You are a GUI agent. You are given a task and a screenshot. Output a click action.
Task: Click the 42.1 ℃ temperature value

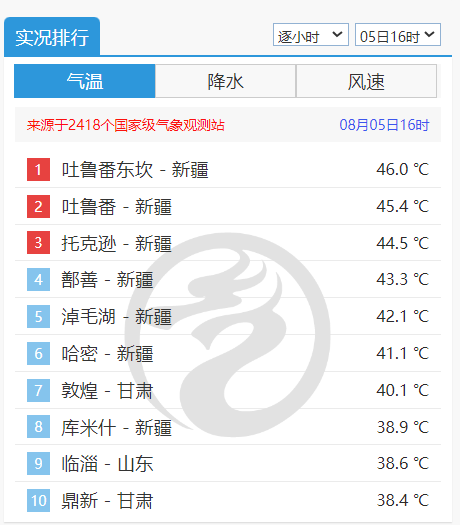[402, 316]
